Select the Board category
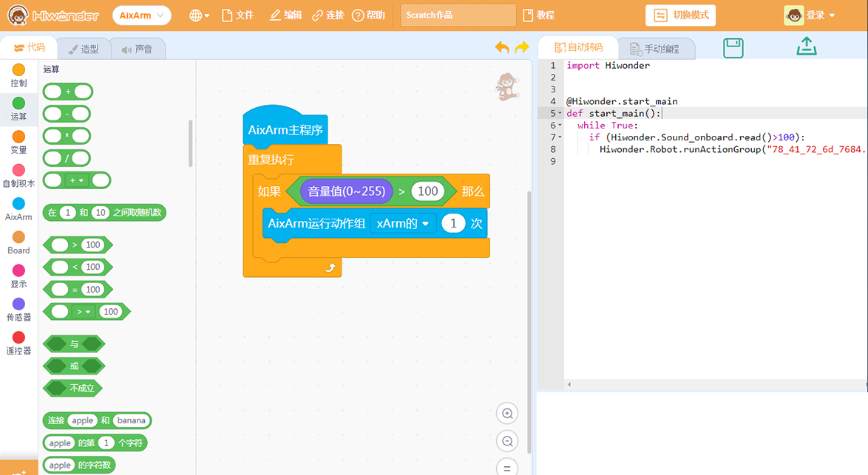This screenshot has height=475, width=868. click(18, 243)
